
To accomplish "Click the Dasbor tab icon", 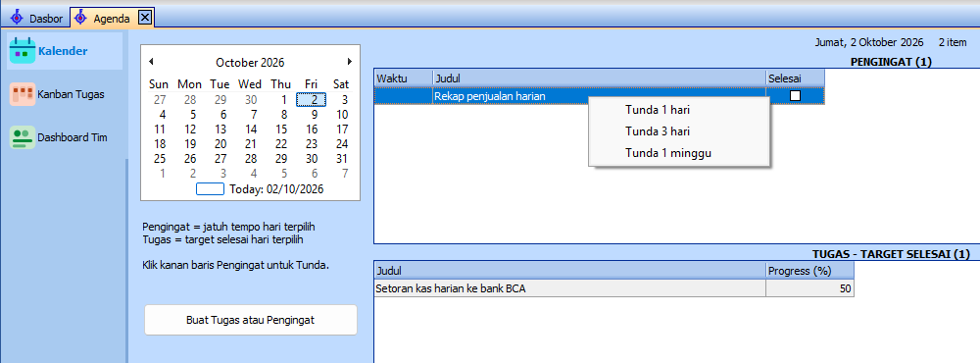I will pyautogui.click(x=17, y=18).
